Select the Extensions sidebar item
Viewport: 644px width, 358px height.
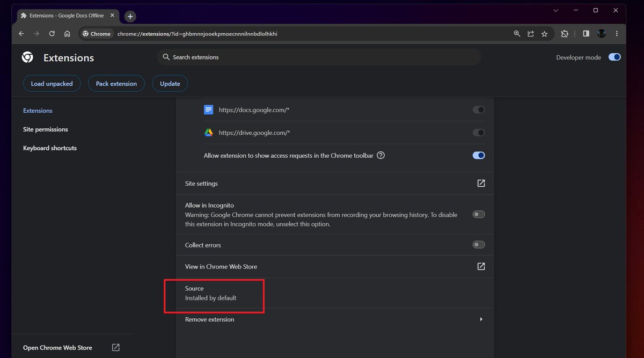pos(38,111)
